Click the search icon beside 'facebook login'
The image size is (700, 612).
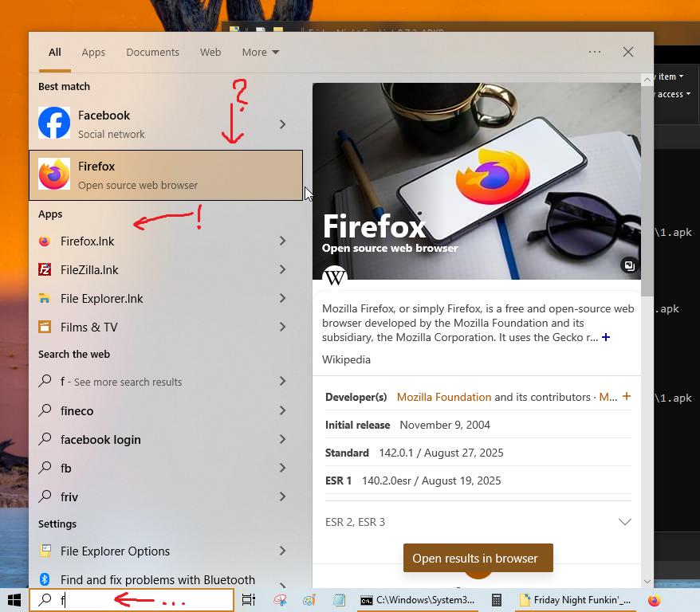45,439
